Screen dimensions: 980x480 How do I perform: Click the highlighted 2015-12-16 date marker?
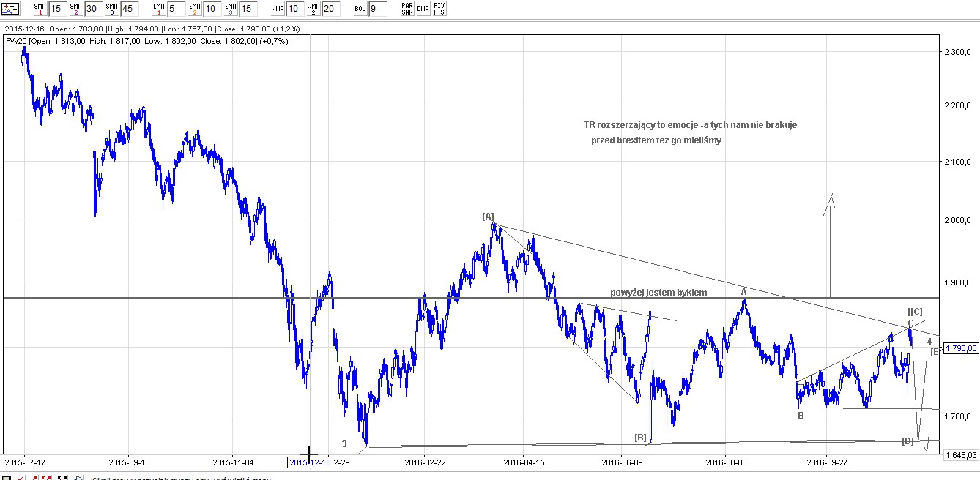(x=309, y=462)
